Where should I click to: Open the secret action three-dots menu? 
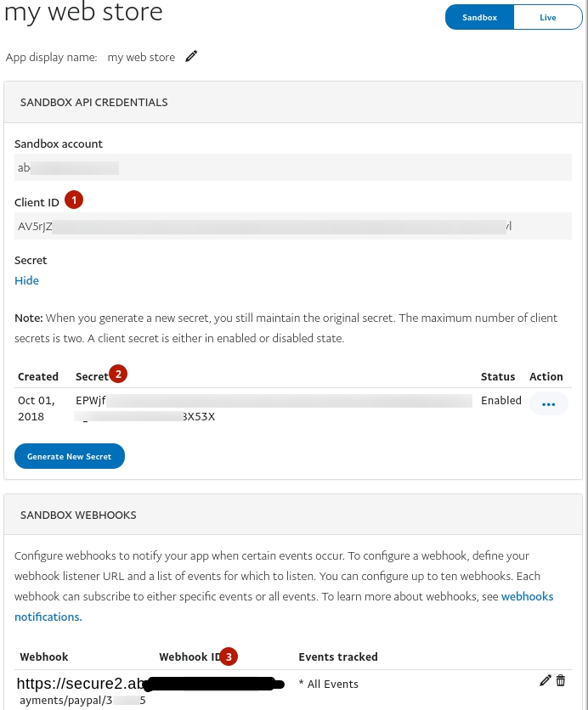coord(548,404)
